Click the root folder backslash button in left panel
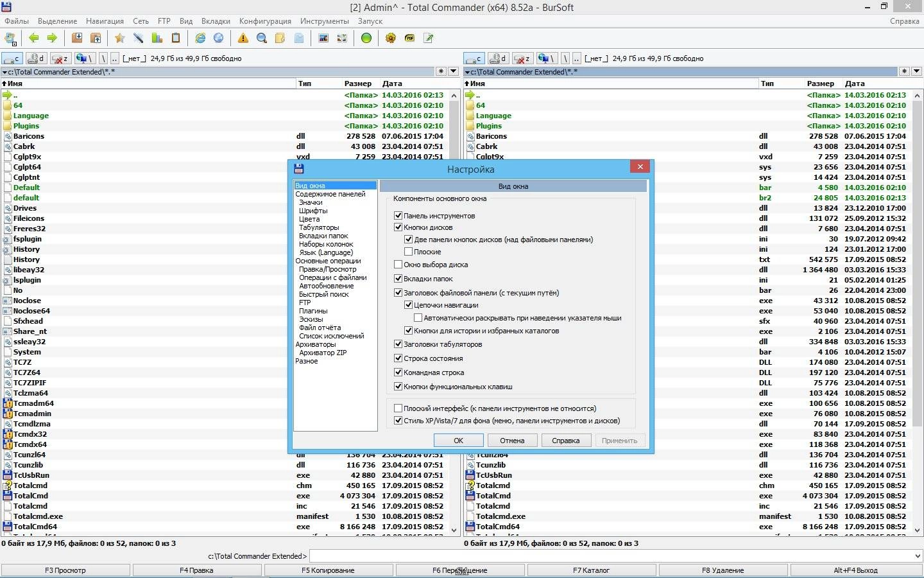 coord(103,58)
